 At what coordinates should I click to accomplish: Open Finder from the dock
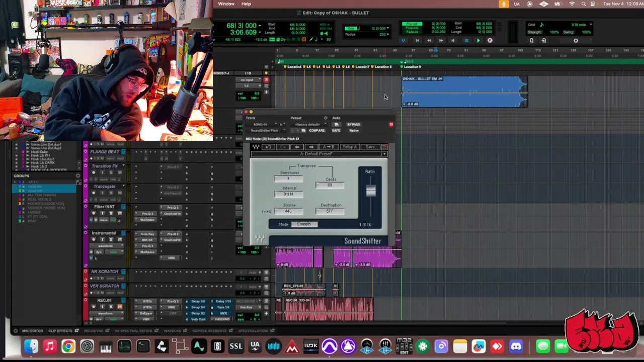[x=31, y=346]
